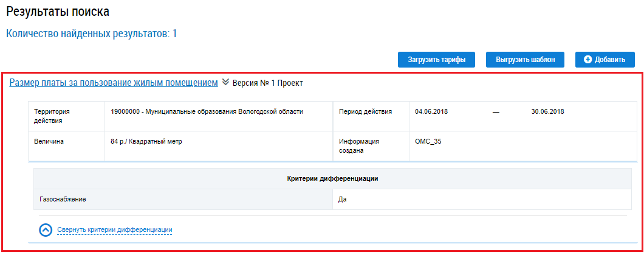Click the Территория действия label cell

pos(52,116)
